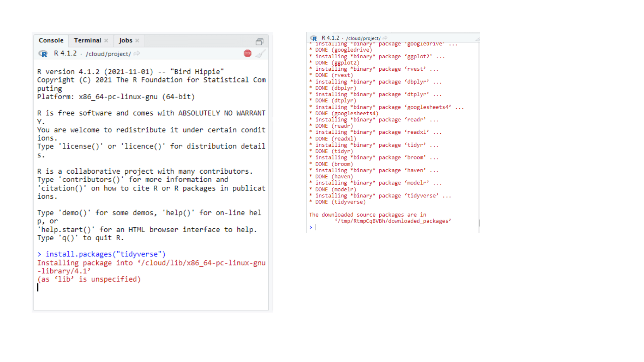
Task: Click faded broom icon in right panel
Action: [477, 39]
